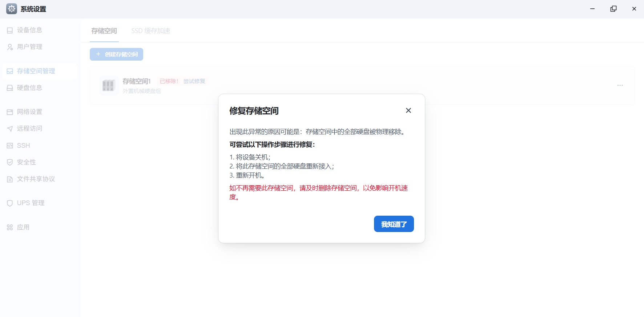
Task: Close the 系统设置 window
Action: (x=634, y=9)
